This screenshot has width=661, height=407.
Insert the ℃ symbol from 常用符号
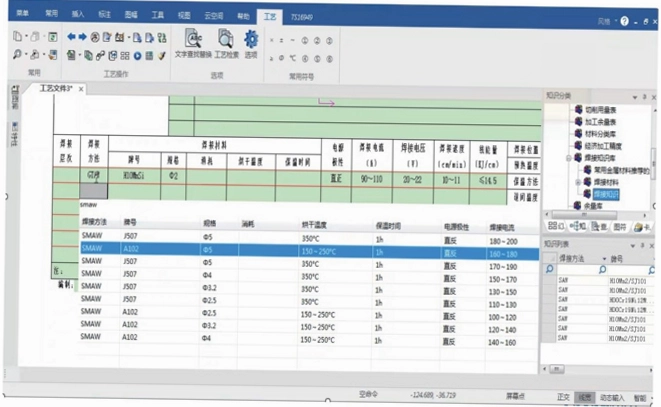coord(293,58)
